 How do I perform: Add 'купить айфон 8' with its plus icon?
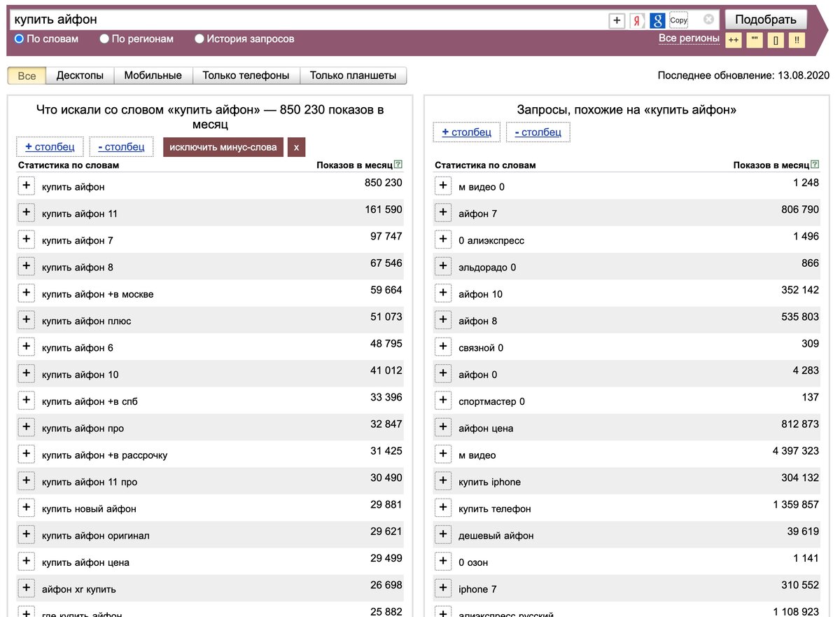click(27, 265)
